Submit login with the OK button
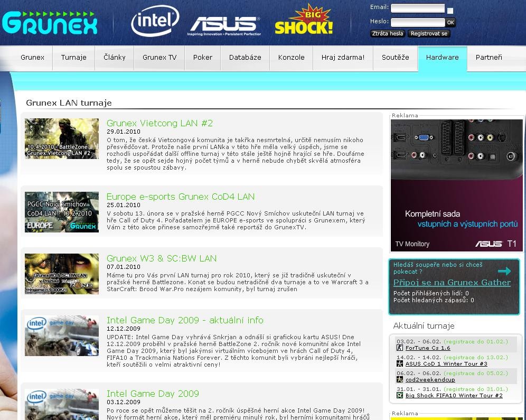Viewport: 526px width, 420px height. 450,23
